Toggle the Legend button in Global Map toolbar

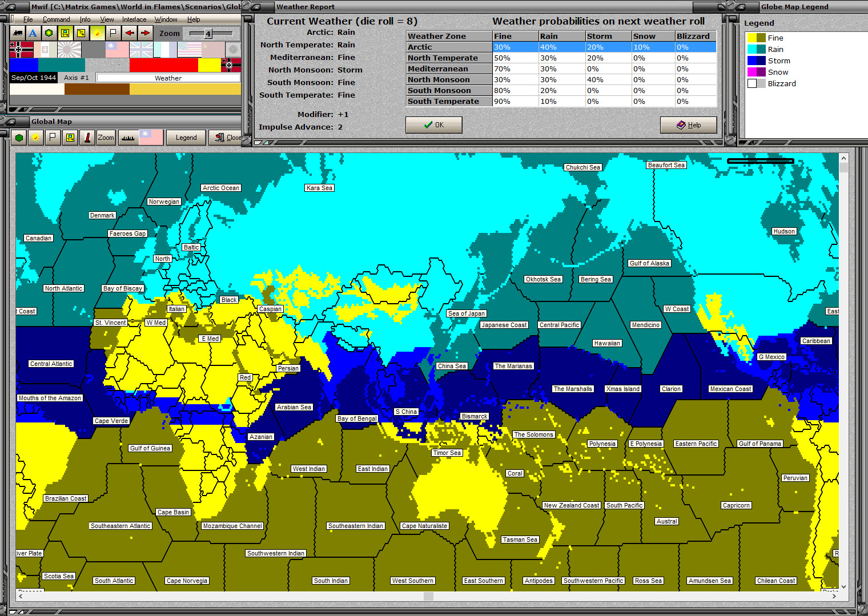(186, 138)
